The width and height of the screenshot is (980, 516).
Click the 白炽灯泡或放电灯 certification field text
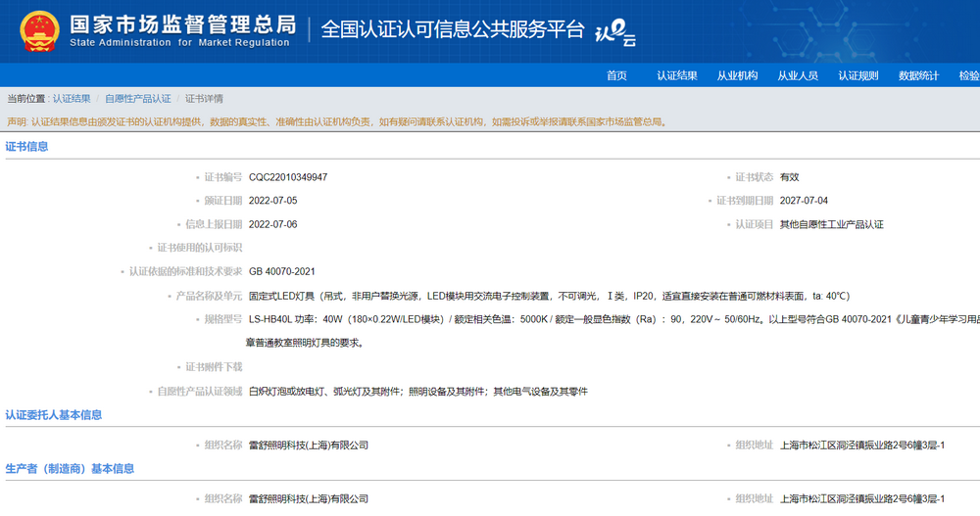pyautogui.click(x=418, y=392)
